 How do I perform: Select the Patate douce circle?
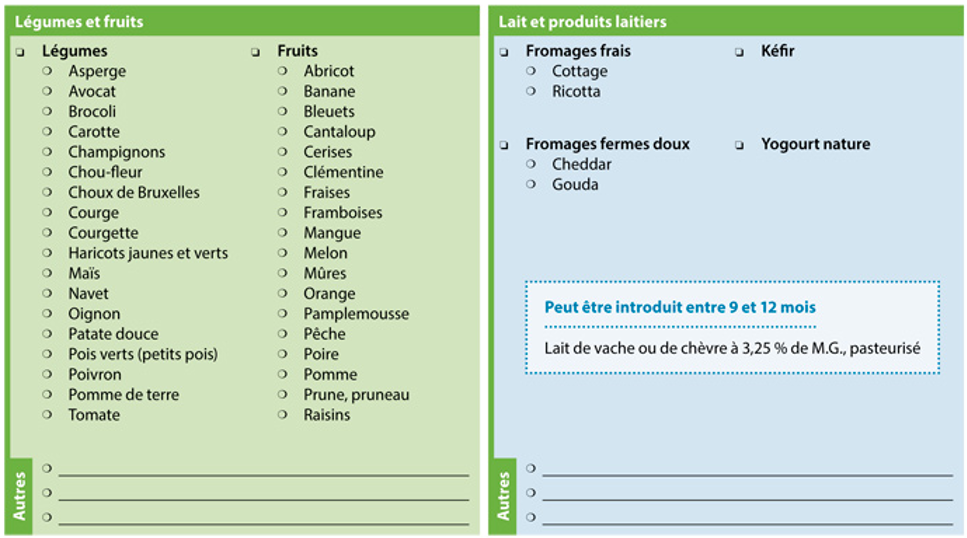point(47,334)
